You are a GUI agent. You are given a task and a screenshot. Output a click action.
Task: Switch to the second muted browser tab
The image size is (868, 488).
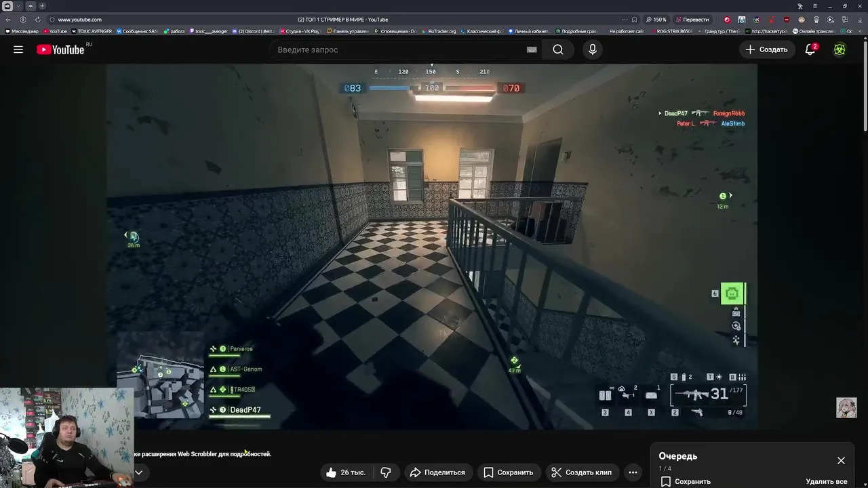click(x=31, y=6)
